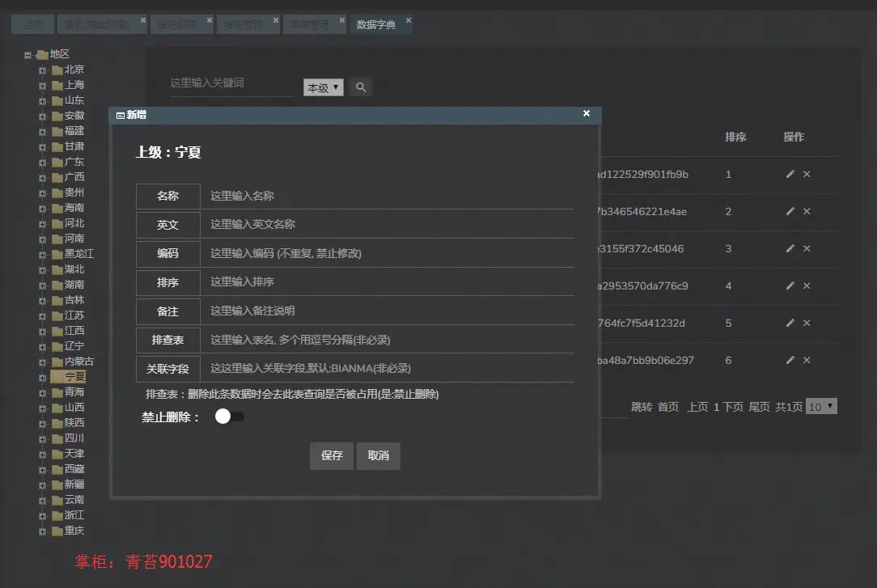Viewport: 877px width, 588px height.
Task: Close the 角色(基础权限) tab via its X
Action: click(x=142, y=20)
